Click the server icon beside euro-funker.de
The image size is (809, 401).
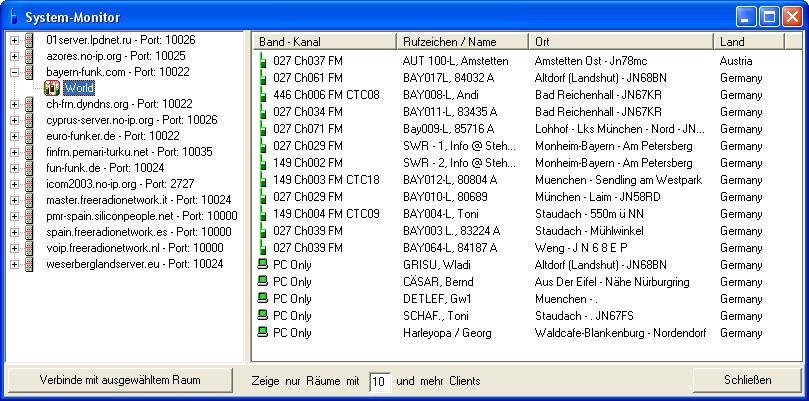coord(30,136)
